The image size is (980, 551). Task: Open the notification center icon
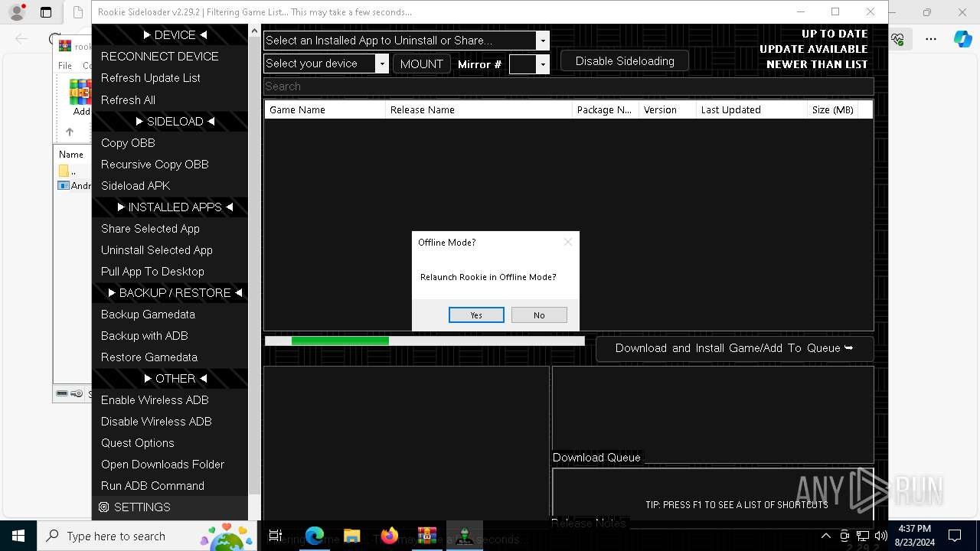point(955,536)
